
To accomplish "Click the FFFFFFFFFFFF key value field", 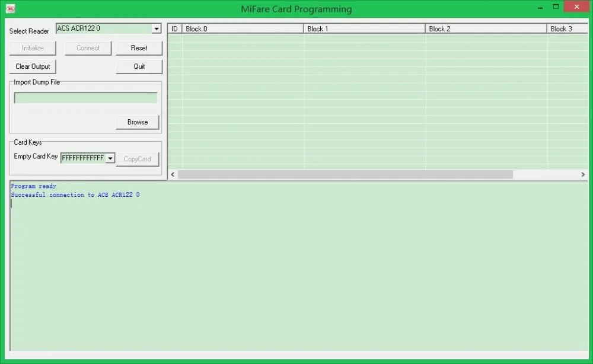I will click(83, 158).
